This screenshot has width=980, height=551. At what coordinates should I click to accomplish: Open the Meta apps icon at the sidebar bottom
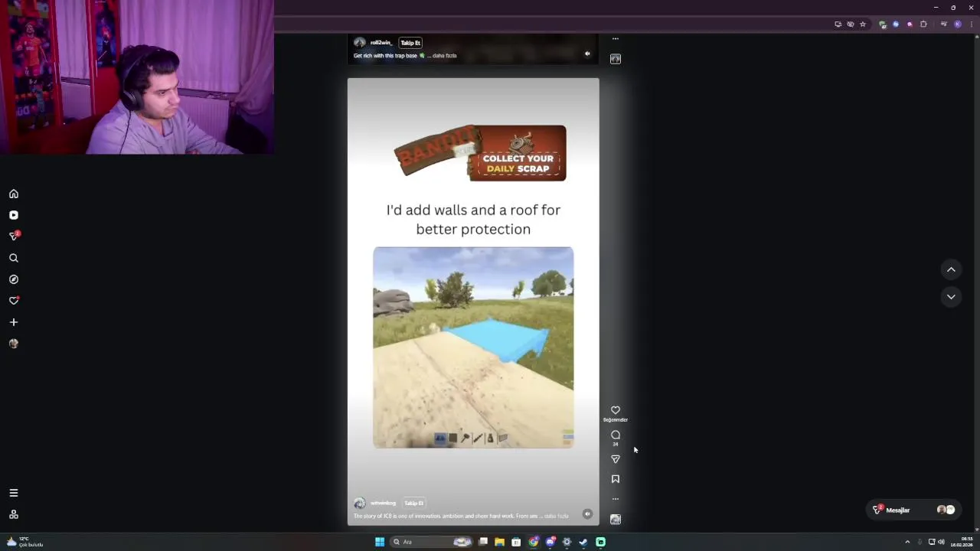14,514
